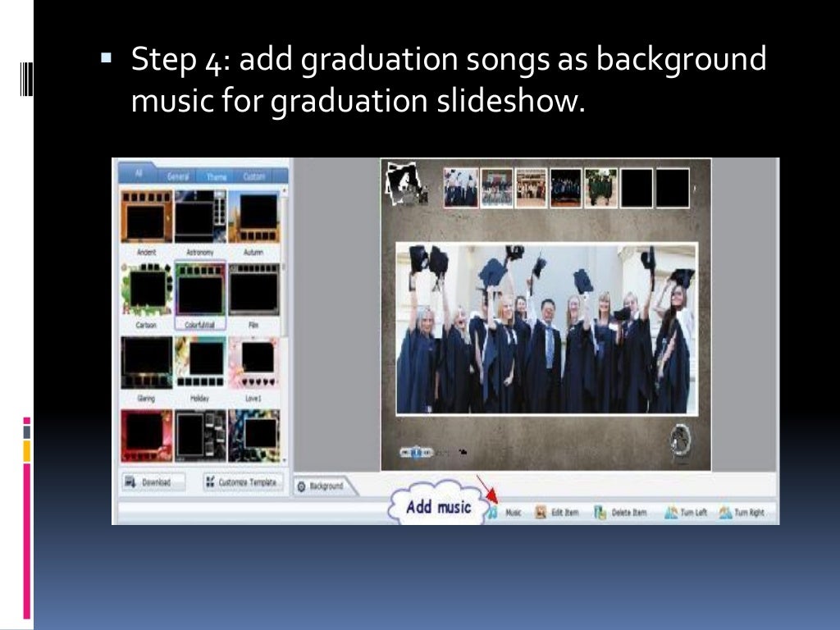Click the Delete Item label
Image resolution: width=840 pixels, height=630 pixels.
pyautogui.click(x=629, y=513)
